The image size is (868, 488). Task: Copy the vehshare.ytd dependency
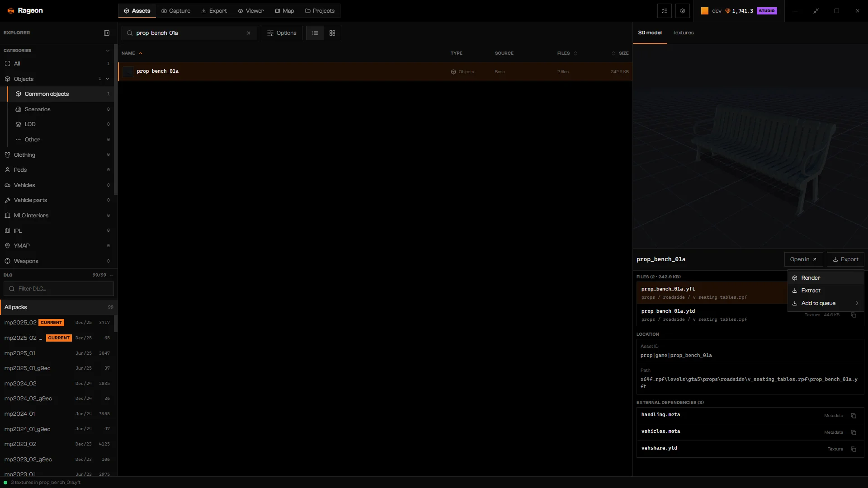pos(854,449)
